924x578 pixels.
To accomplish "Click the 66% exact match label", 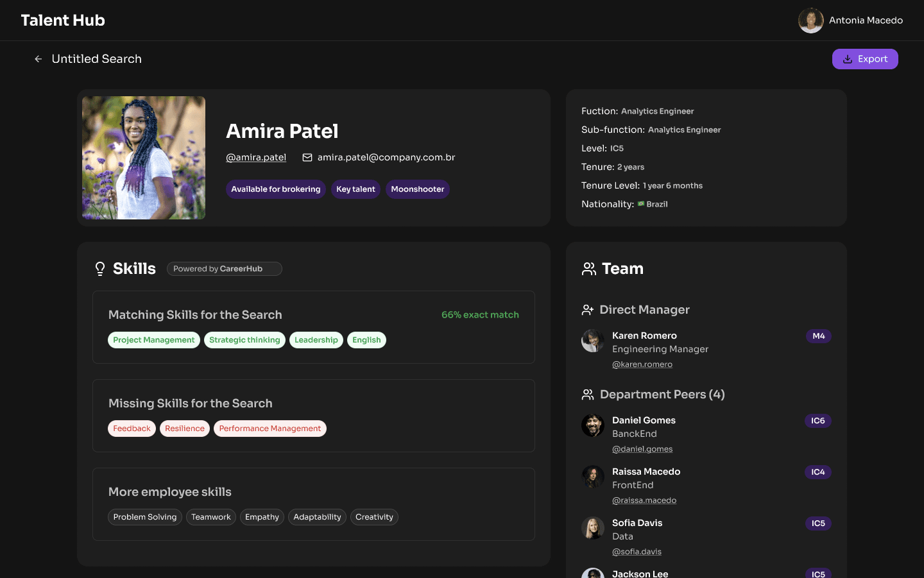I will (480, 315).
